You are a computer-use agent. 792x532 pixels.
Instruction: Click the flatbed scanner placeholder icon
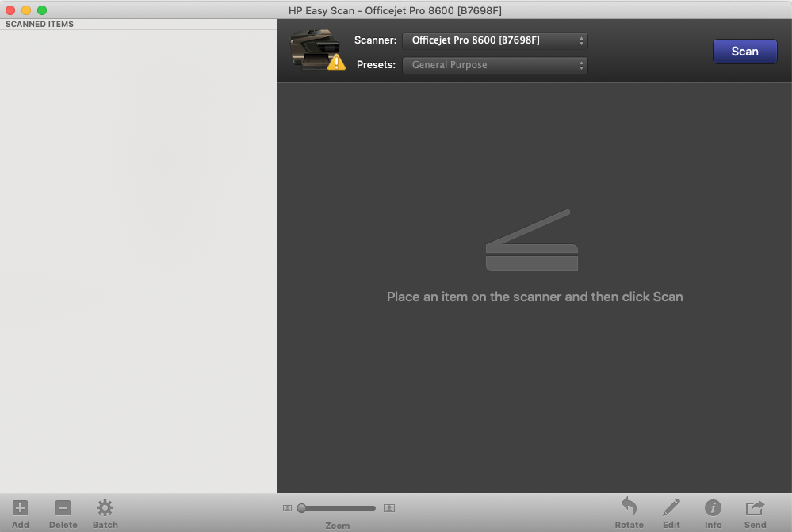coord(532,240)
